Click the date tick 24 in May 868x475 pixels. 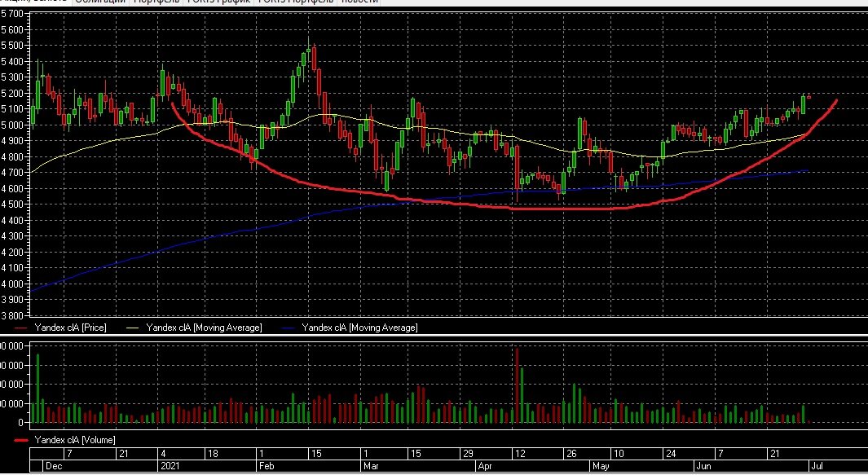click(x=671, y=454)
